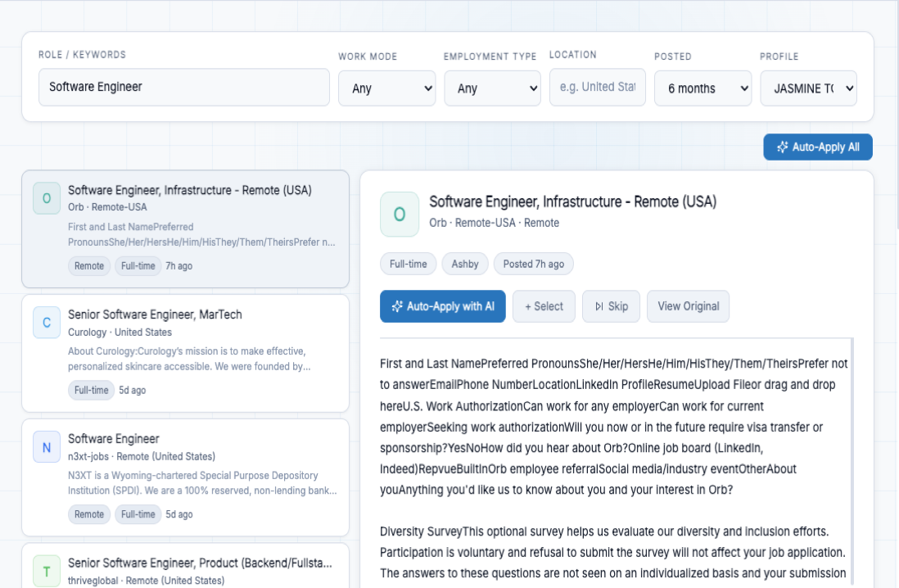Click the thriveglobal 'T' avatar icon
899x588 pixels.
click(x=47, y=571)
